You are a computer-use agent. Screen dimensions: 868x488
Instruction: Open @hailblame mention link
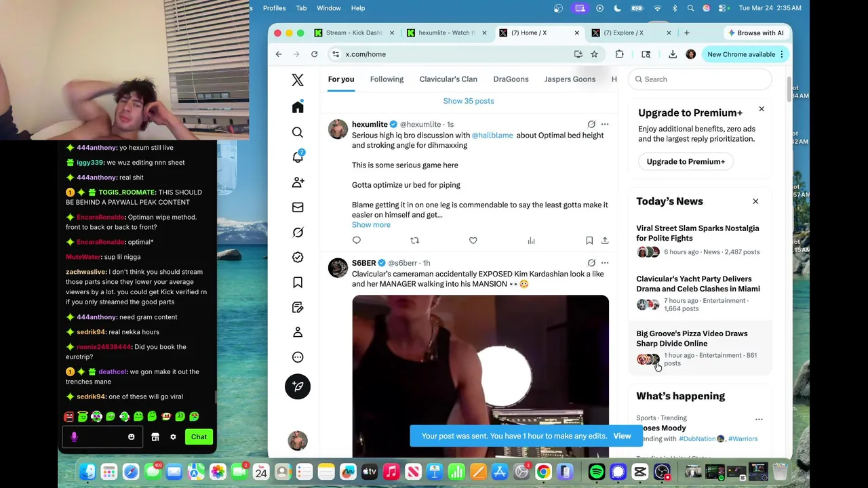(x=492, y=135)
